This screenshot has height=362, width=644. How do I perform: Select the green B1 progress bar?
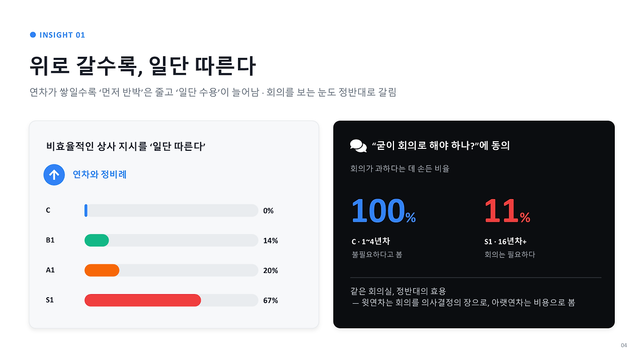[x=97, y=240]
